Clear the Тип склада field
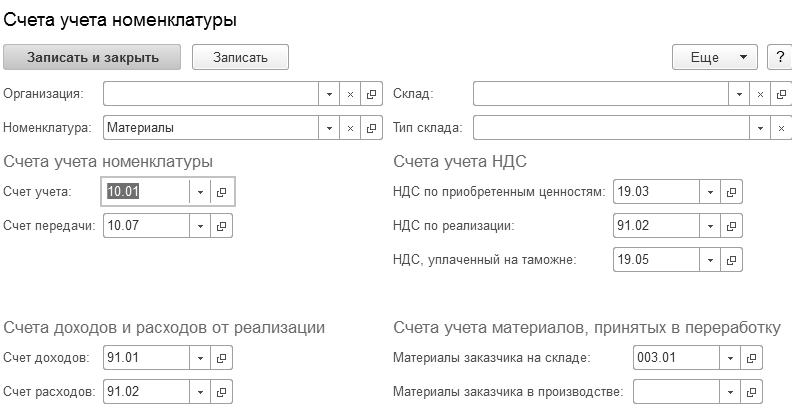 point(782,128)
